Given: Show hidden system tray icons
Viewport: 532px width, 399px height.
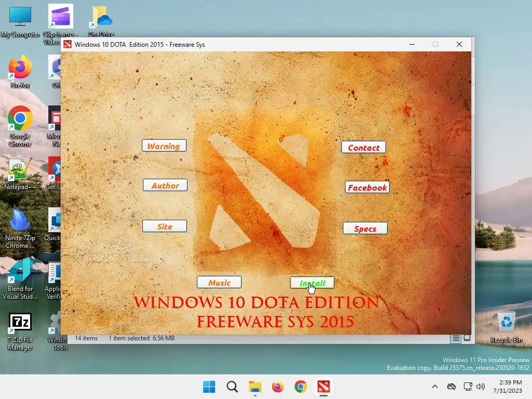Looking at the screenshot, I should pos(435,387).
